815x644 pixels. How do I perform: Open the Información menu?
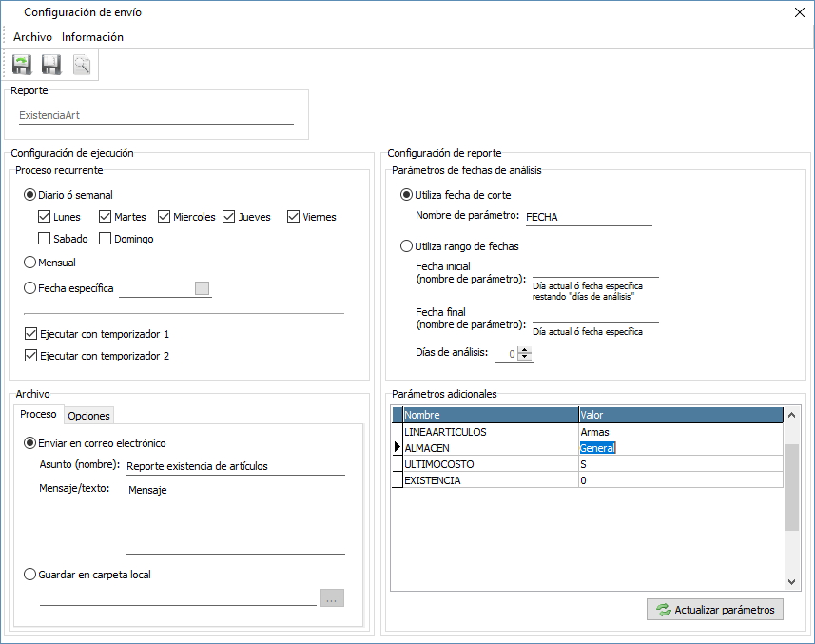[92, 37]
